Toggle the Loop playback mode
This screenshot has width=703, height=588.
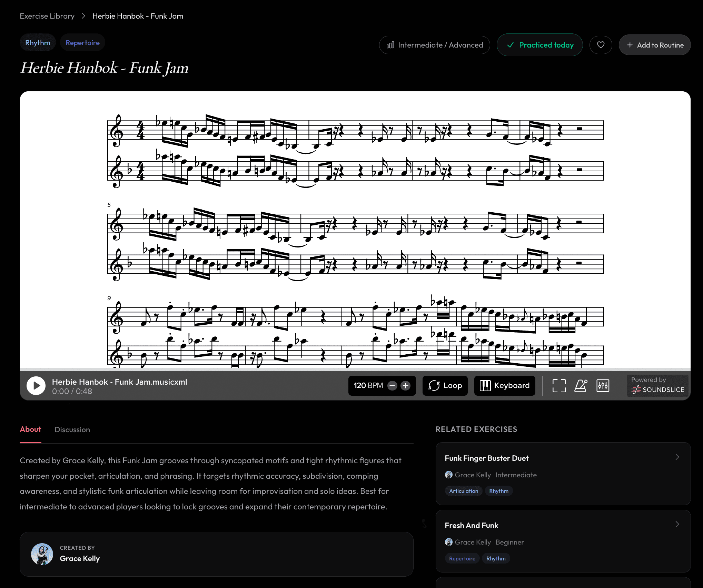445,386
